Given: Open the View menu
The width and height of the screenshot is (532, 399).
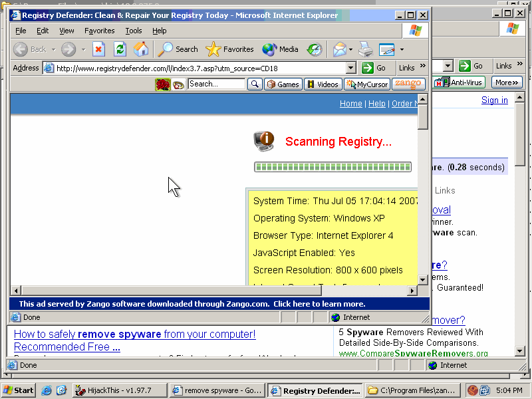Looking at the screenshot, I should tap(66, 31).
